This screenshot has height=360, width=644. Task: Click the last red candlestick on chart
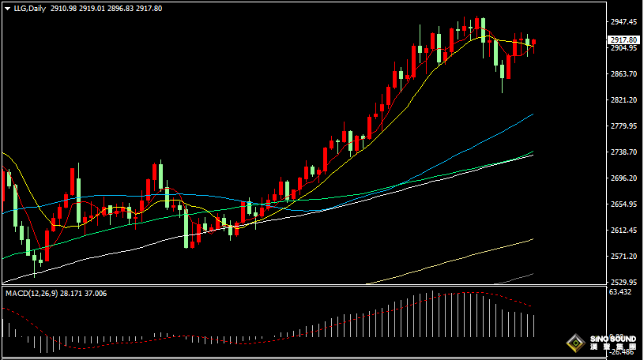(533, 43)
